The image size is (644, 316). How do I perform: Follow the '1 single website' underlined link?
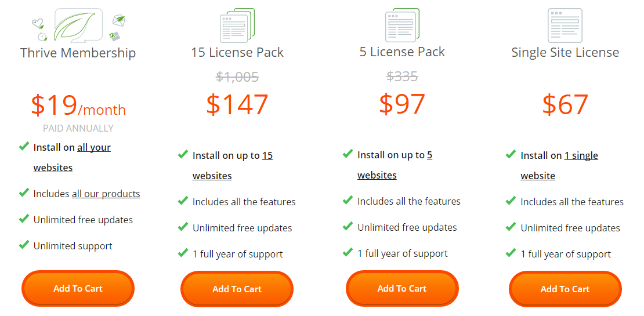coord(581,155)
